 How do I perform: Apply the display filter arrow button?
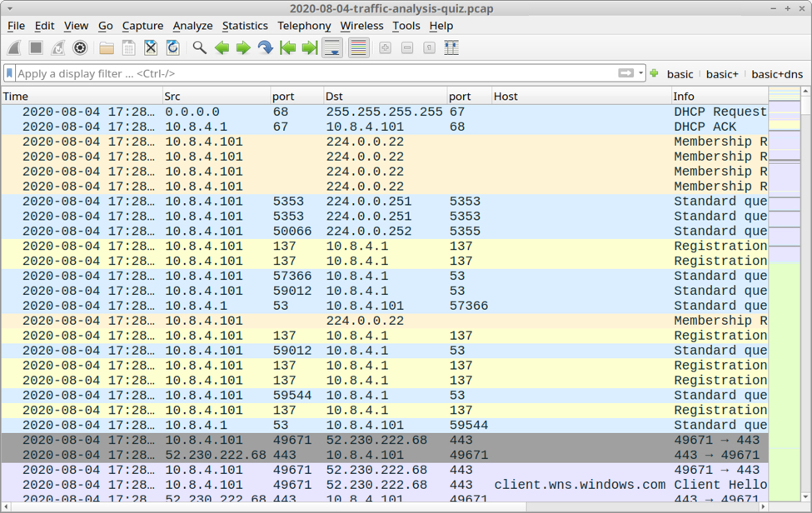(x=625, y=73)
